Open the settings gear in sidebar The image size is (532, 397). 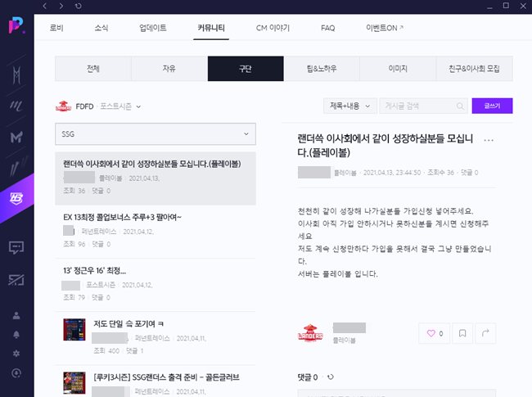(x=16, y=353)
